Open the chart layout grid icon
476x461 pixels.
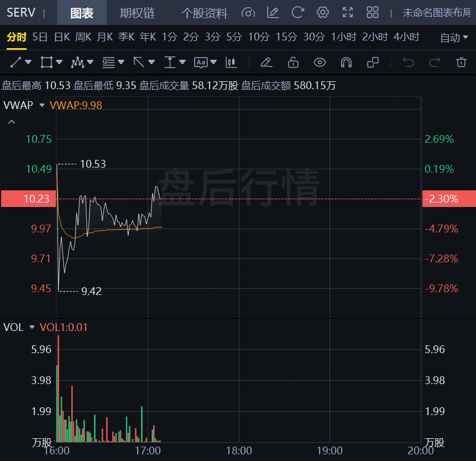coord(373,13)
